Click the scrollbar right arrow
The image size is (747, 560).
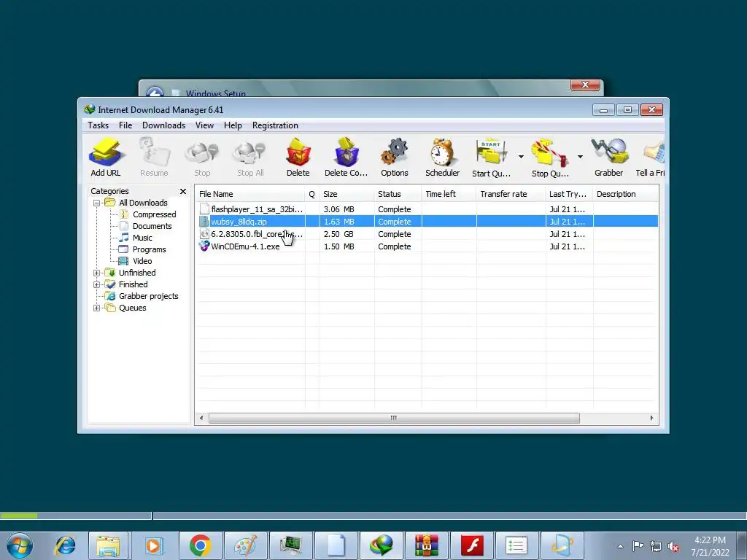pyautogui.click(x=651, y=418)
